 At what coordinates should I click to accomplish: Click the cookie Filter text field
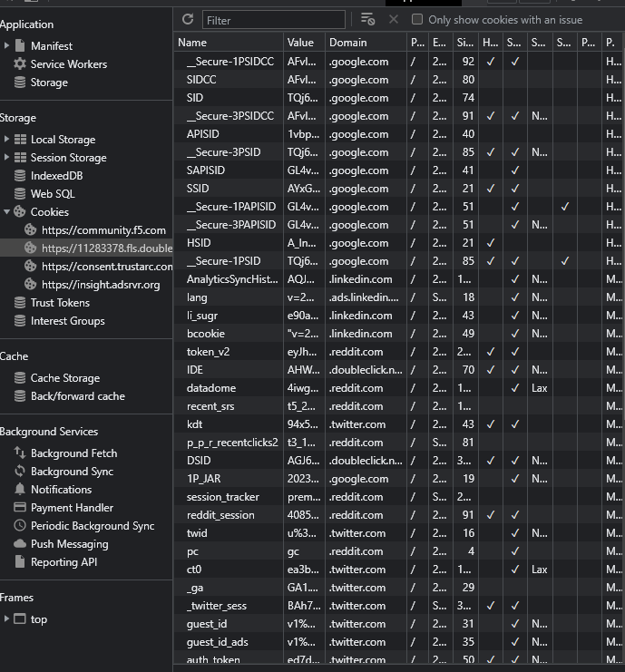pyautogui.click(x=274, y=20)
